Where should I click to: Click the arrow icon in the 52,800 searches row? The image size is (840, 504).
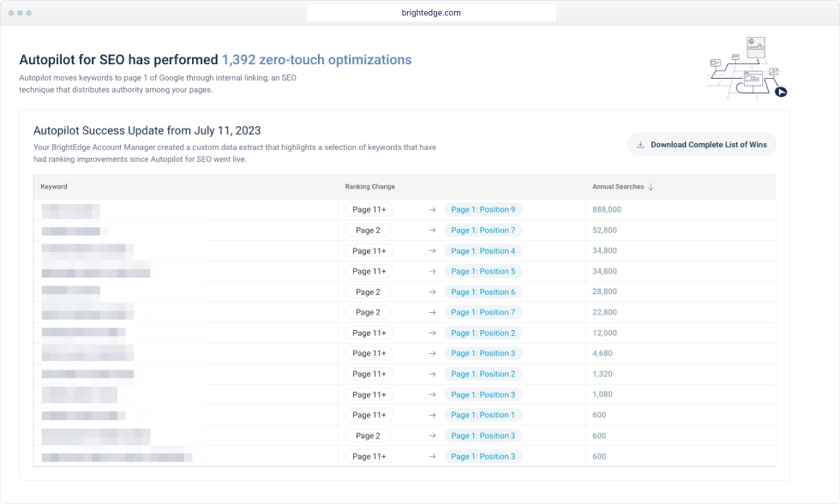point(433,231)
